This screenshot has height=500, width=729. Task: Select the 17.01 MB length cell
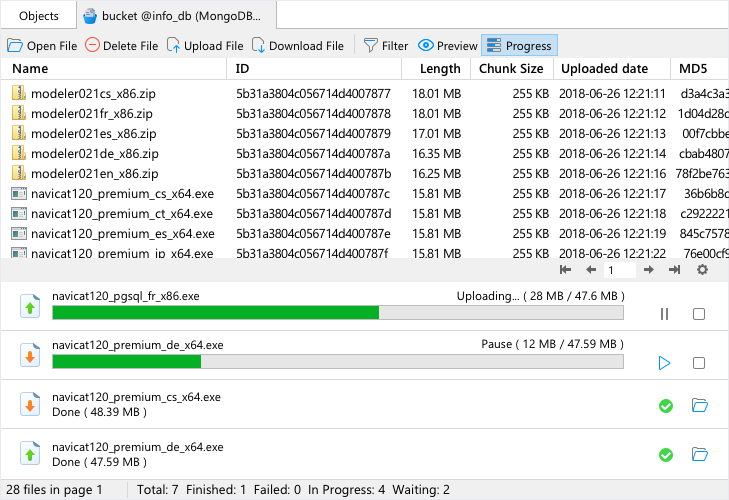click(436, 133)
